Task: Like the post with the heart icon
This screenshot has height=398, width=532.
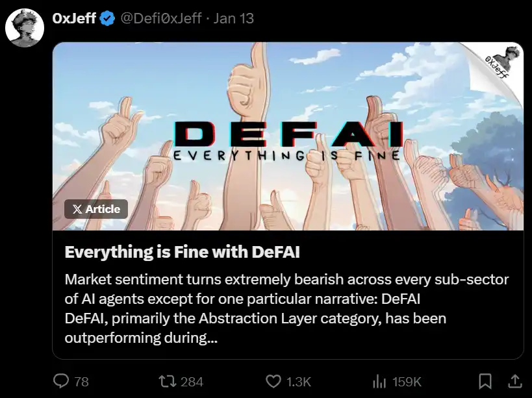Action: pyautogui.click(x=274, y=381)
